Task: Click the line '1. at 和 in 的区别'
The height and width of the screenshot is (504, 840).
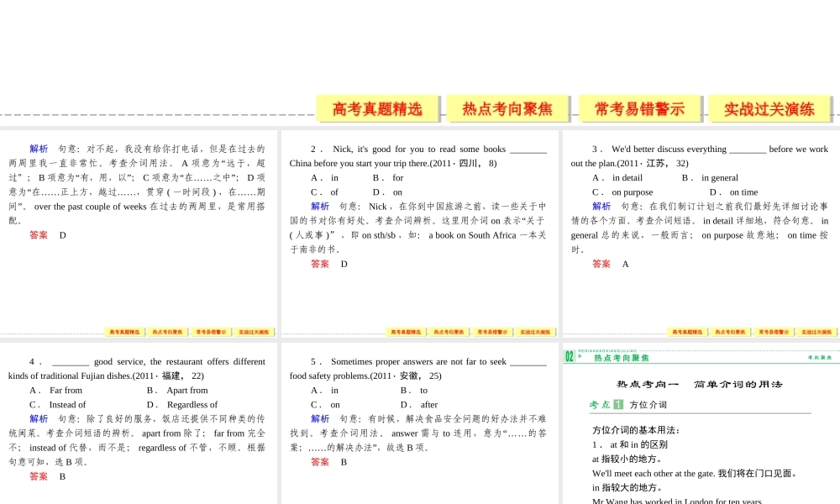Action: pyautogui.click(x=629, y=444)
